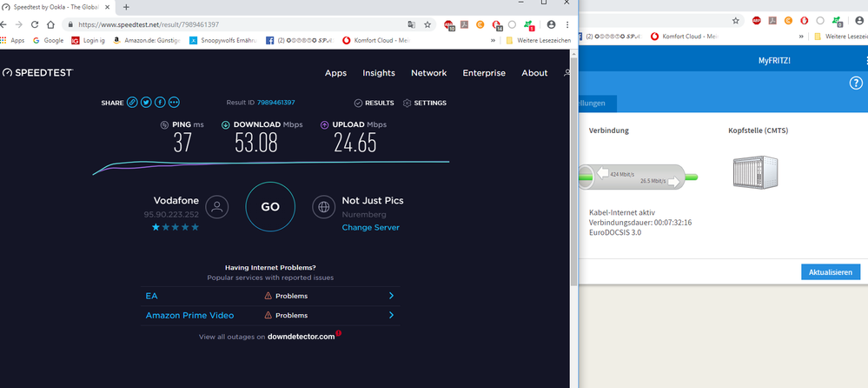Screen dimensions: 868x388
Task: Share the result on Twitter
Action: (146, 103)
